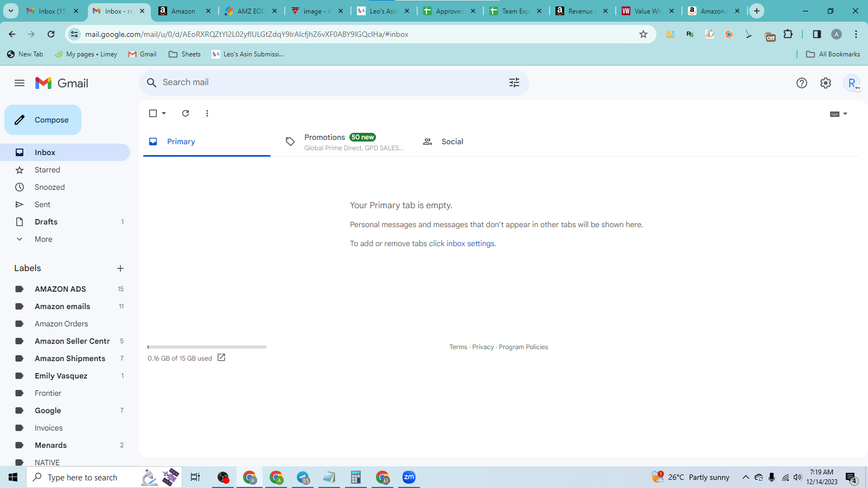
Task: Open the Sent folder
Action: [x=65, y=204]
